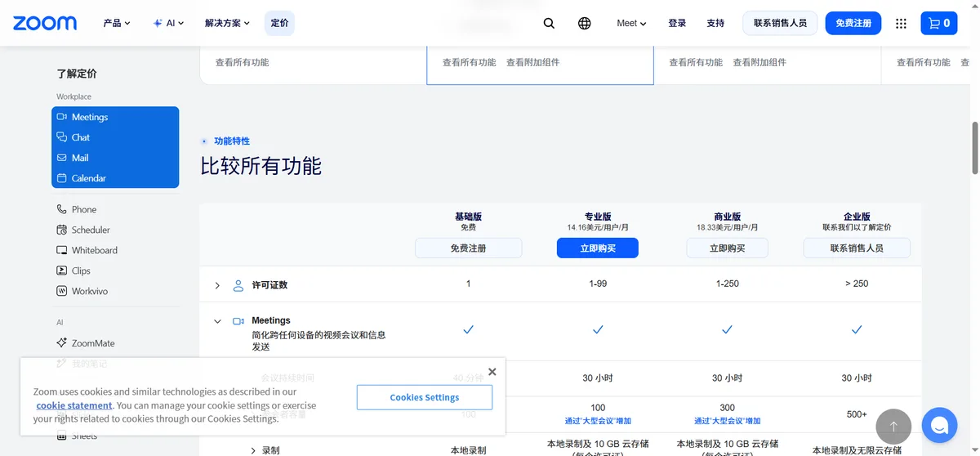Go to Whiteboard in the sidebar
The image size is (980, 456).
pyautogui.click(x=94, y=250)
